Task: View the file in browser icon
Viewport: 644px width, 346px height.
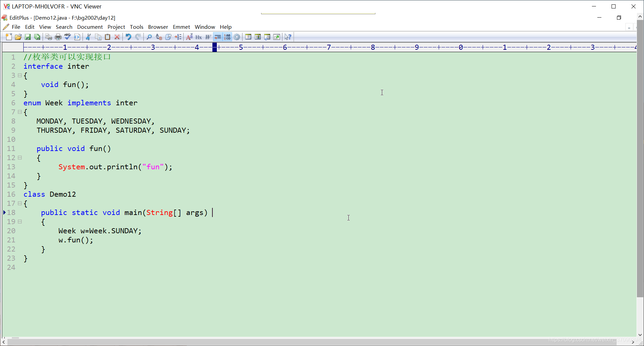Action: 77,37
